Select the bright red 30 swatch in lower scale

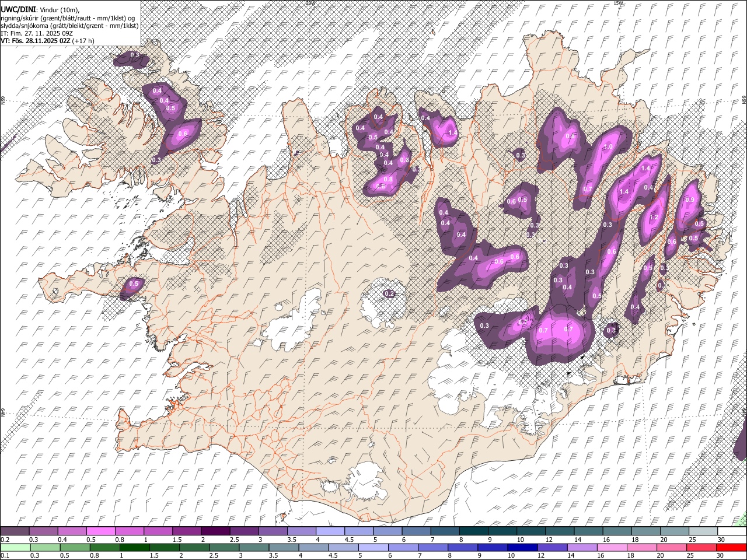[x=731, y=547]
